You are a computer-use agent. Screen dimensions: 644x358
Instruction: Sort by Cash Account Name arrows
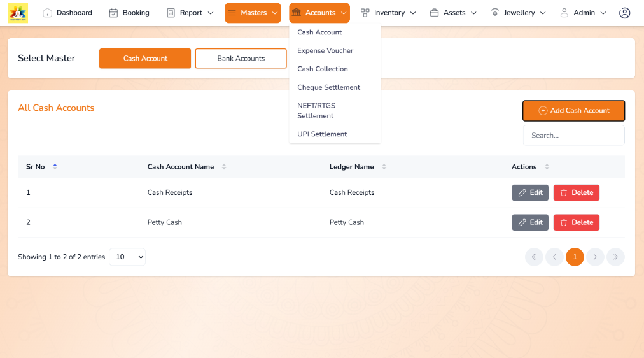(x=224, y=166)
